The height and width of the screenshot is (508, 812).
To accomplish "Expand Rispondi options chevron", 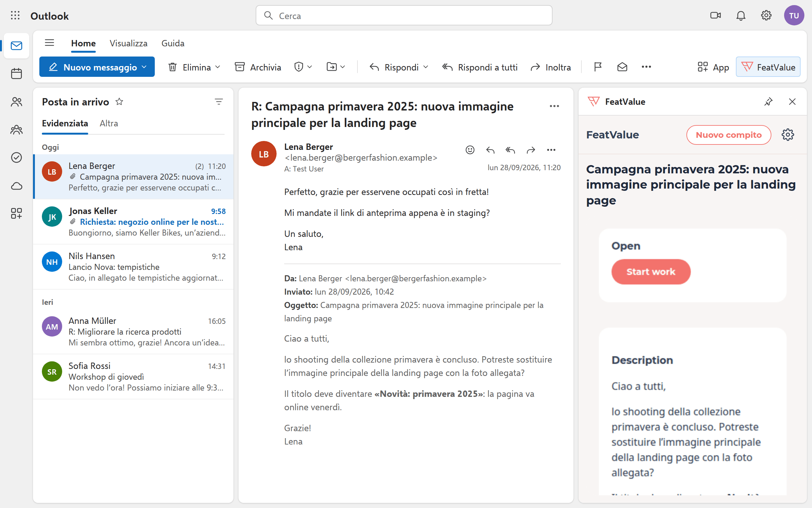I will [x=426, y=67].
